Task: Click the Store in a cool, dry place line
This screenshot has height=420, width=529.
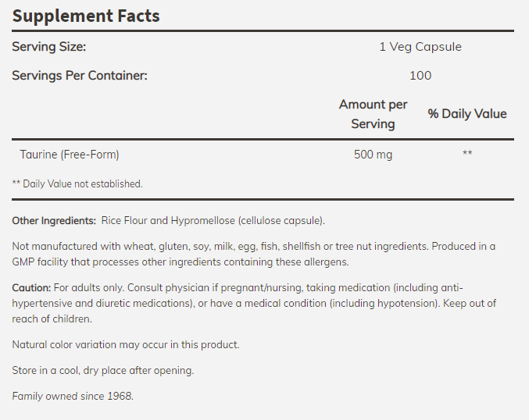Action: coord(103,370)
